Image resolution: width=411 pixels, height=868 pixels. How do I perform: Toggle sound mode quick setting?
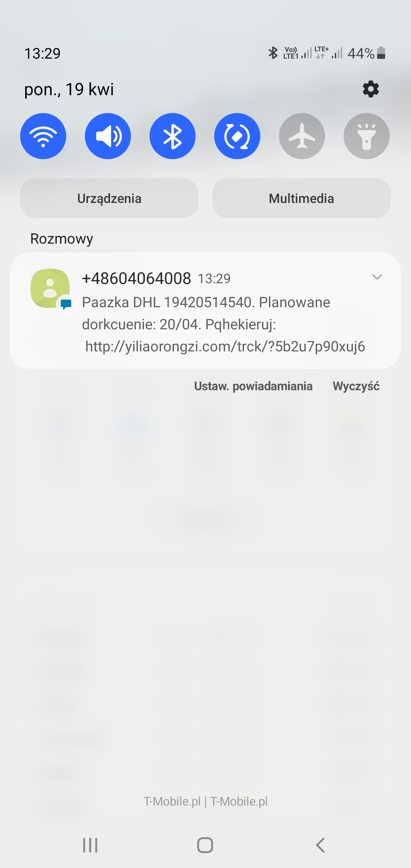[108, 136]
